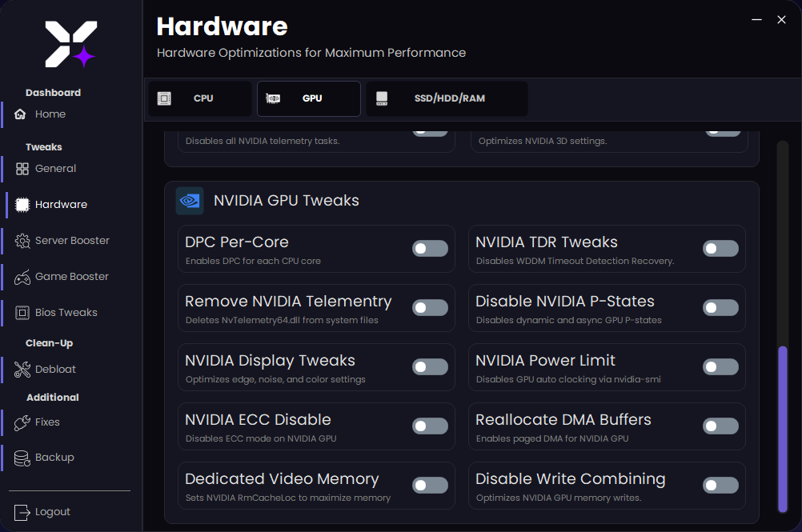Click the Home icon in sidebar

coord(21,114)
